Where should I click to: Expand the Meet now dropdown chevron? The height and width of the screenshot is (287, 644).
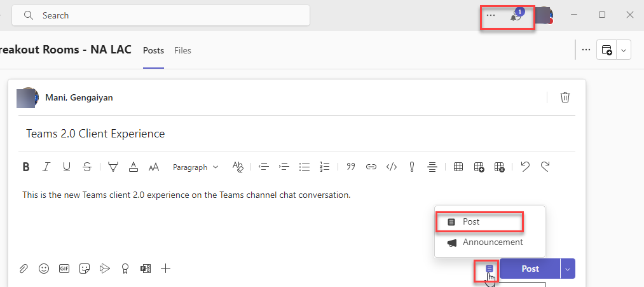(x=624, y=50)
